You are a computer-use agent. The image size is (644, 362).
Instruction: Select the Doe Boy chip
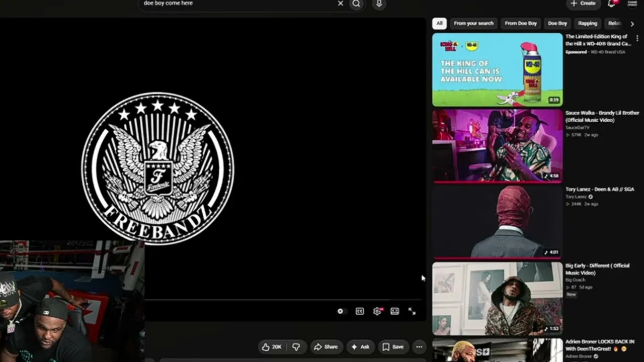(557, 24)
